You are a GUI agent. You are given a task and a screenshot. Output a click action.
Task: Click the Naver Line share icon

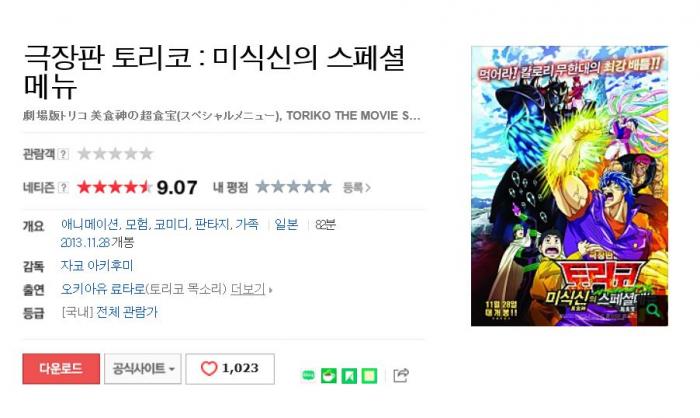pyautogui.click(x=308, y=376)
